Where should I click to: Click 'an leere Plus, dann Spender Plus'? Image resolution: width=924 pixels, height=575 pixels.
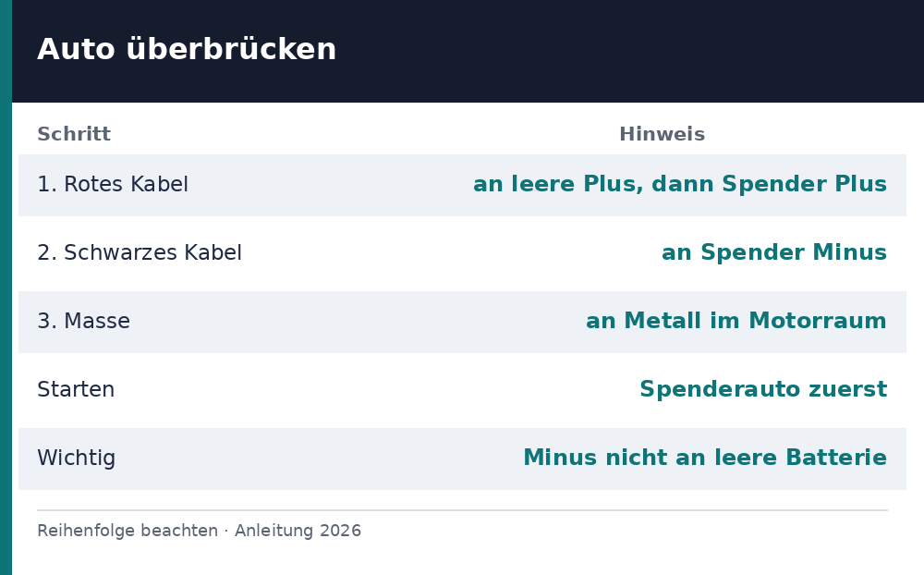[680, 184]
